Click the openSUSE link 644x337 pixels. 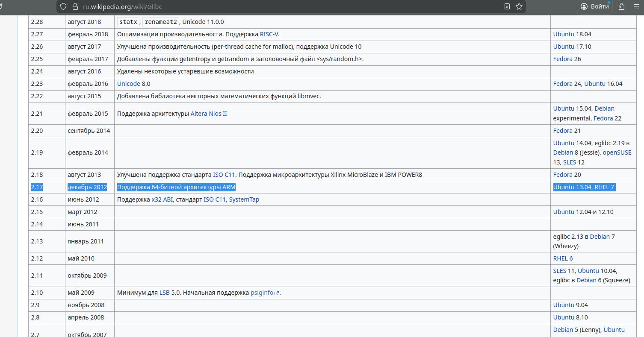(x=617, y=152)
